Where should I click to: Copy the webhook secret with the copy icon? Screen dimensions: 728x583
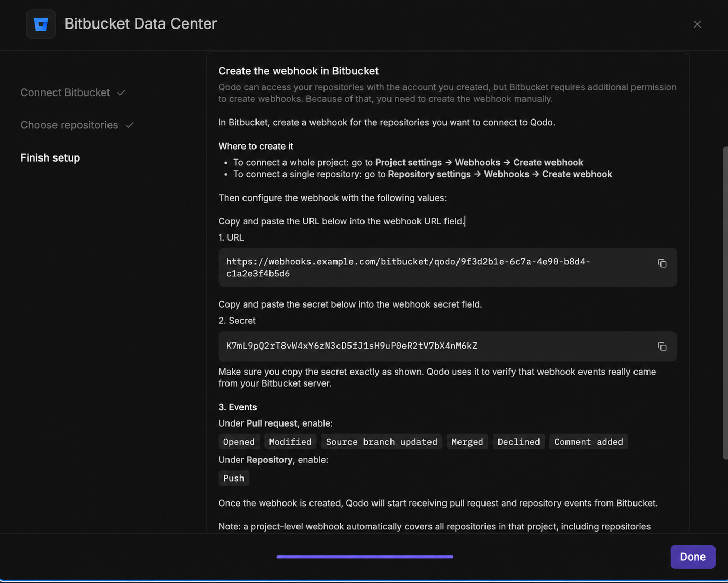[662, 347]
